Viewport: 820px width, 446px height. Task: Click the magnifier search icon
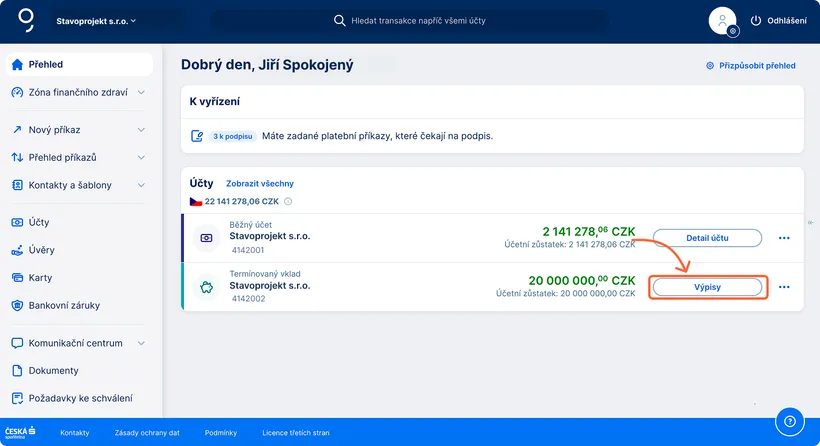point(339,21)
